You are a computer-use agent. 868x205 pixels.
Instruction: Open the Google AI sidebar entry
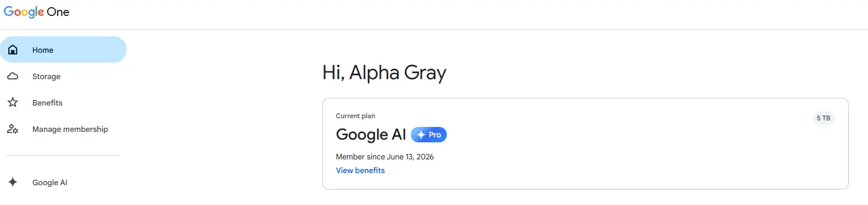[63, 182]
